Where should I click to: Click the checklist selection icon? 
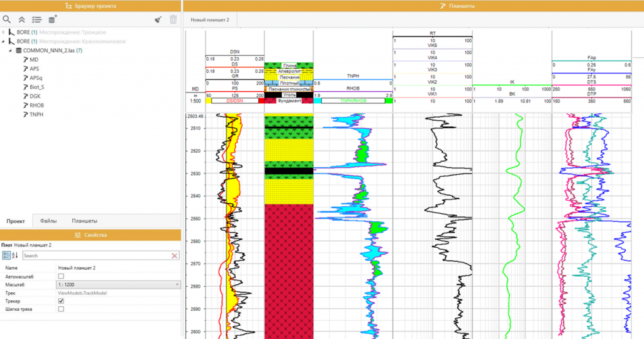tap(37, 19)
